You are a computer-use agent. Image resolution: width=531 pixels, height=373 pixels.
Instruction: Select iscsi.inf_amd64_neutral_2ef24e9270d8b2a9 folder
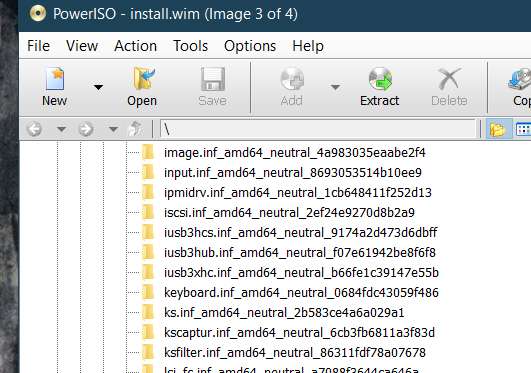pos(289,213)
